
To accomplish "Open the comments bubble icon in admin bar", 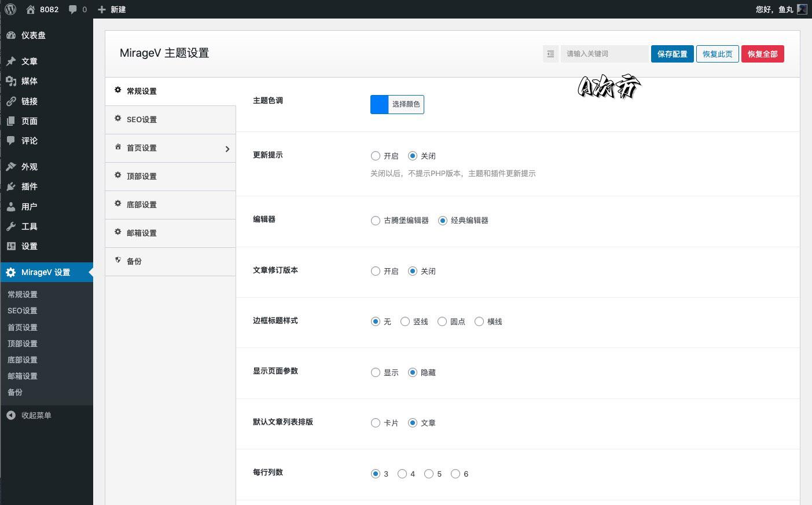I will pyautogui.click(x=73, y=9).
